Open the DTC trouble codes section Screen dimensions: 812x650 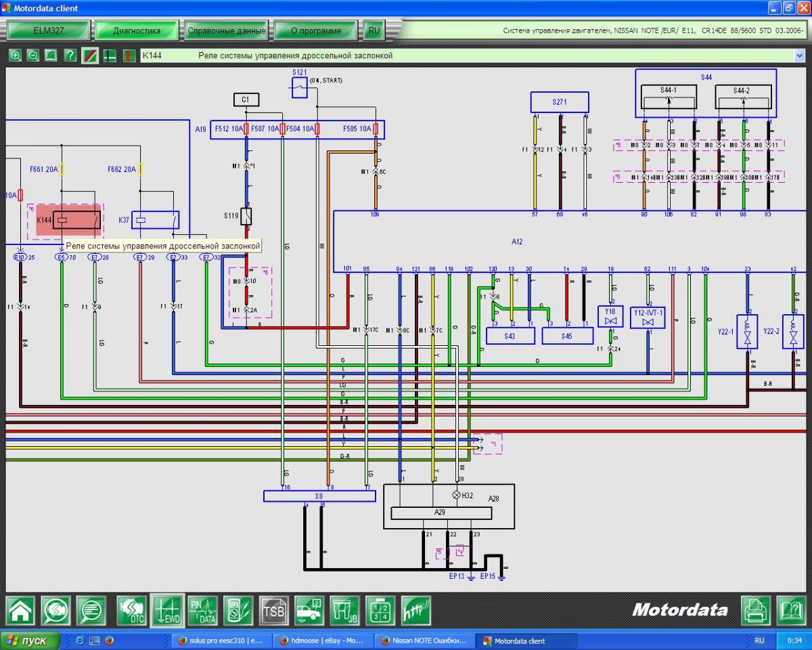[131, 611]
